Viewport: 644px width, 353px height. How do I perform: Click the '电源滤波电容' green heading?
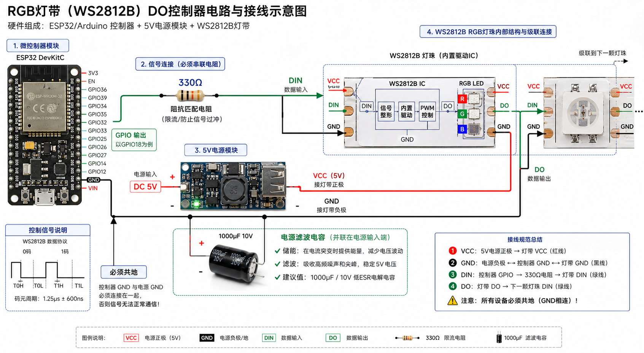pyautogui.click(x=303, y=237)
